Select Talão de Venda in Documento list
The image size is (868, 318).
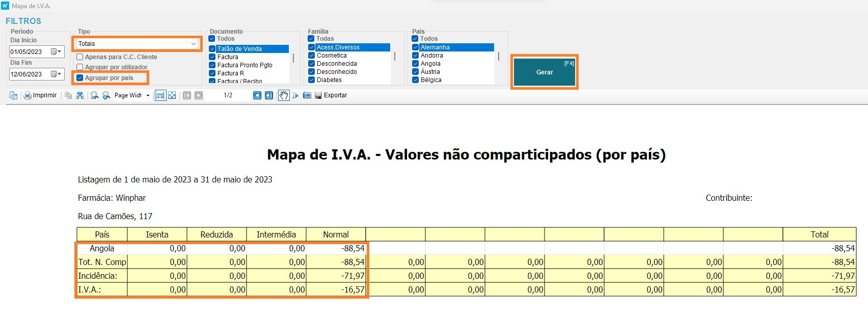(239, 49)
